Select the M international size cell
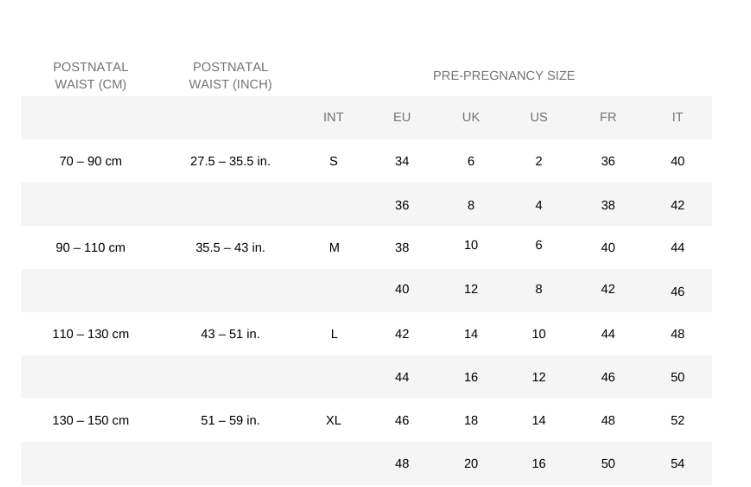Image resolution: width=751 pixels, height=487 pixels. click(334, 248)
